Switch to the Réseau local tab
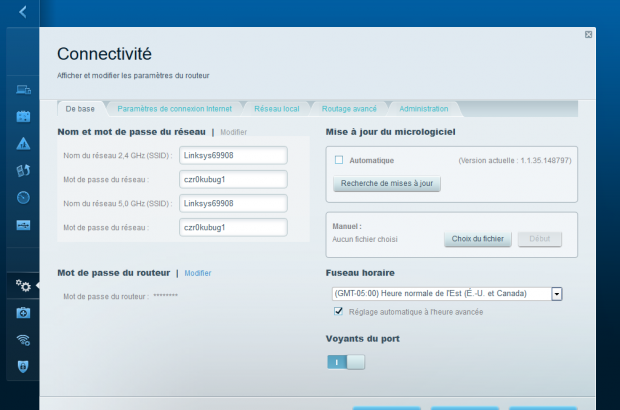This screenshot has height=410, width=620. click(x=277, y=108)
